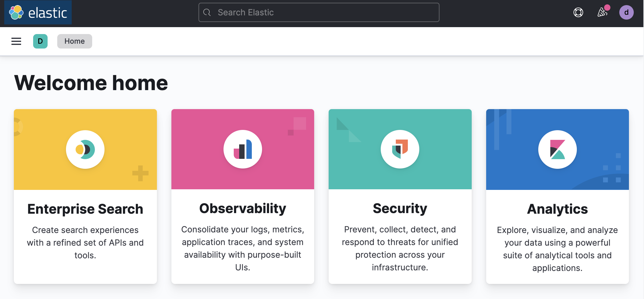Image resolution: width=644 pixels, height=299 pixels.
Task: Click the magnifier icon in the search bar
Action: click(207, 12)
